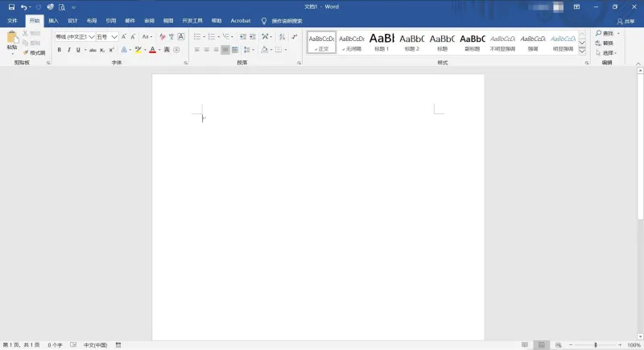The height and width of the screenshot is (350, 644).
Task: Click the Save icon in quick access toolbar
Action: tap(11, 7)
